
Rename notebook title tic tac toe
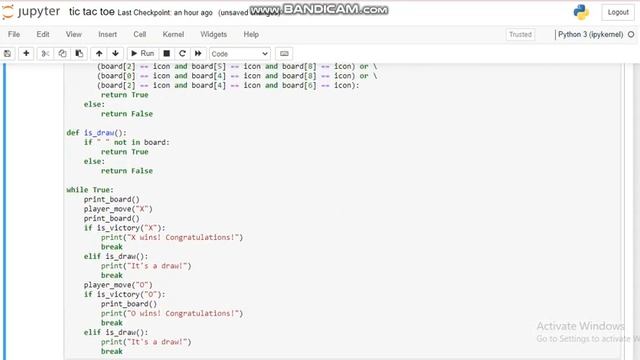[x=91, y=12]
